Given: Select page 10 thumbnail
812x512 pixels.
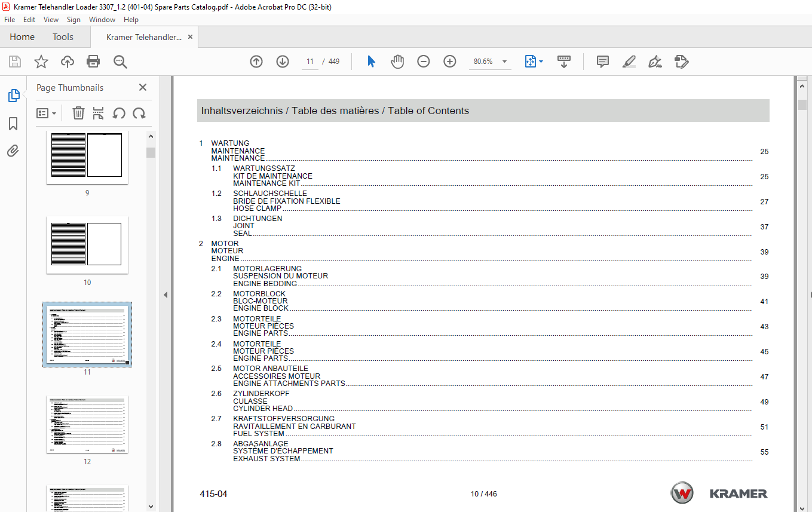Looking at the screenshot, I should pos(87,244).
